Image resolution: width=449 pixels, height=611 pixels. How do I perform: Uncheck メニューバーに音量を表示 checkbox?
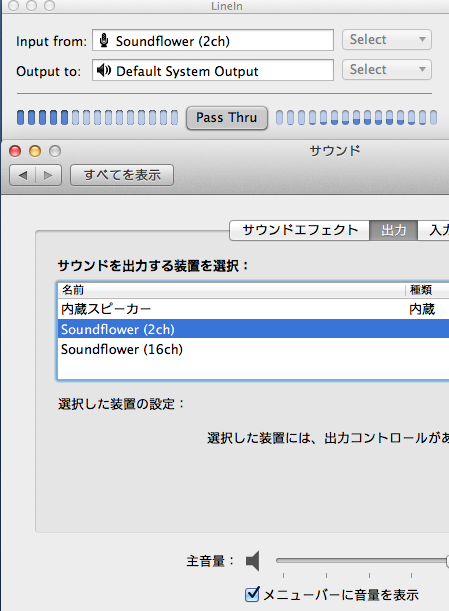pos(252,594)
